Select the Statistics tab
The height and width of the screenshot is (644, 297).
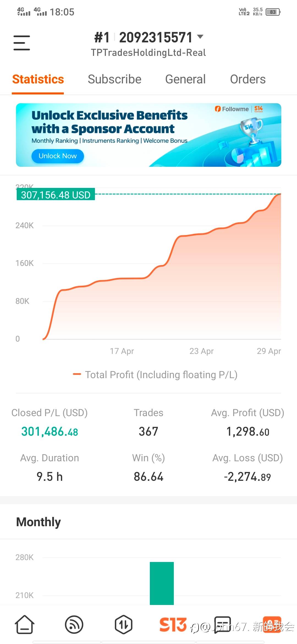click(x=38, y=79)
